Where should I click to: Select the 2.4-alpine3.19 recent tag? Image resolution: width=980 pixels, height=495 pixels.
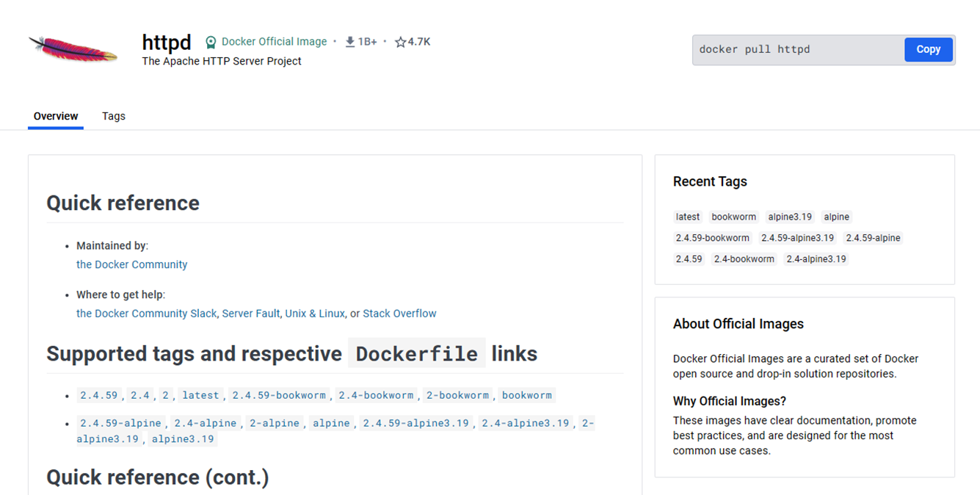816,259
